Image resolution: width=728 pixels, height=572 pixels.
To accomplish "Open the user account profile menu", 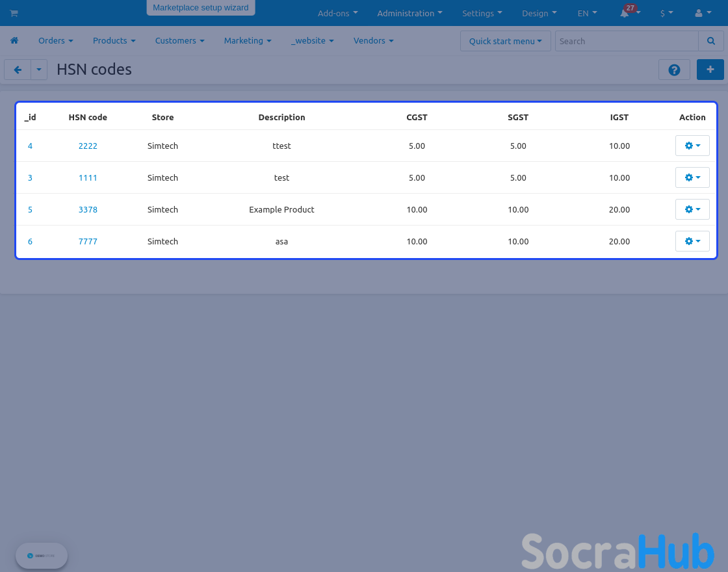I will (x=703, y=13).
